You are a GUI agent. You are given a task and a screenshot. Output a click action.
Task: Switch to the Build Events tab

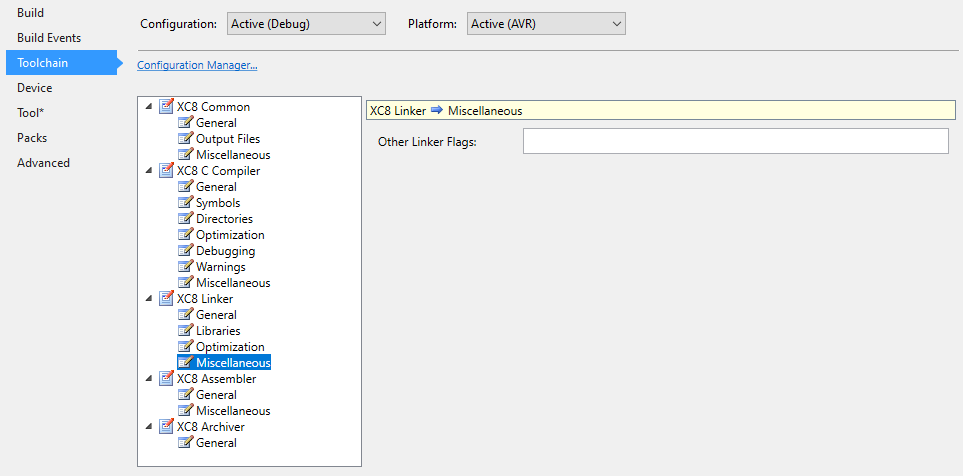49,38
